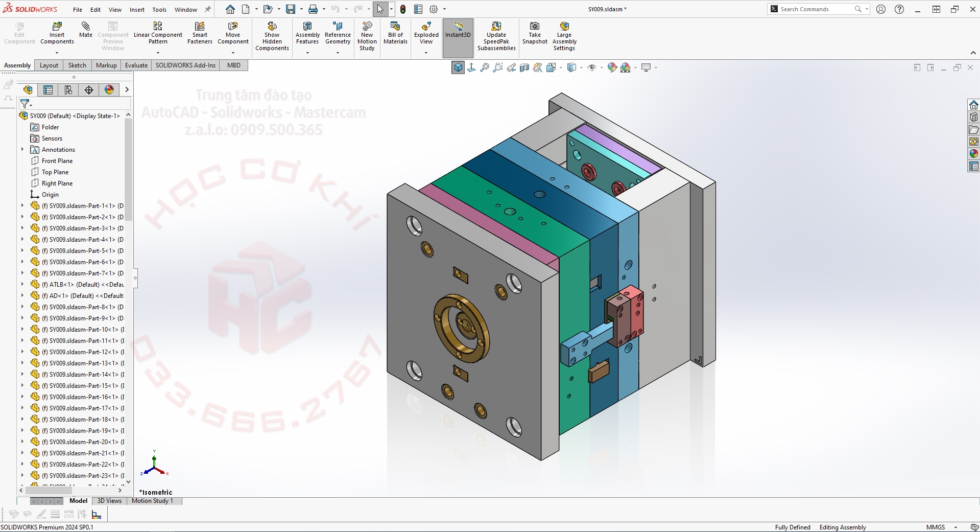Open the File menu
Viewport: 980px width, 532px height.
click(78, 10)
